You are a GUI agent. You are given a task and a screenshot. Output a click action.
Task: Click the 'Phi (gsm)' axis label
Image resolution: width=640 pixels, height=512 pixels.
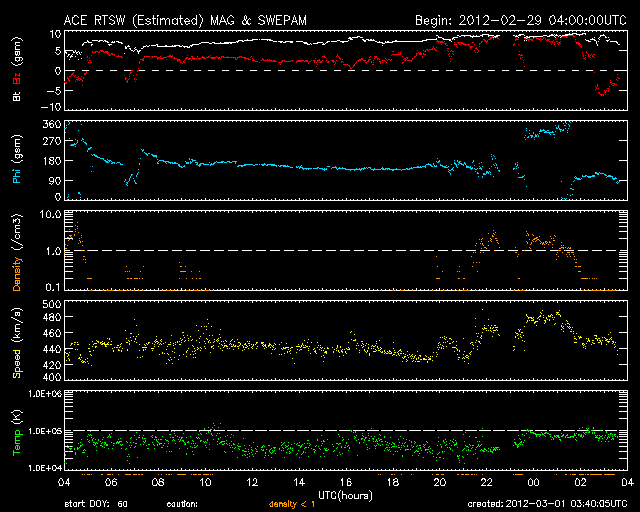tap(17, 159)
